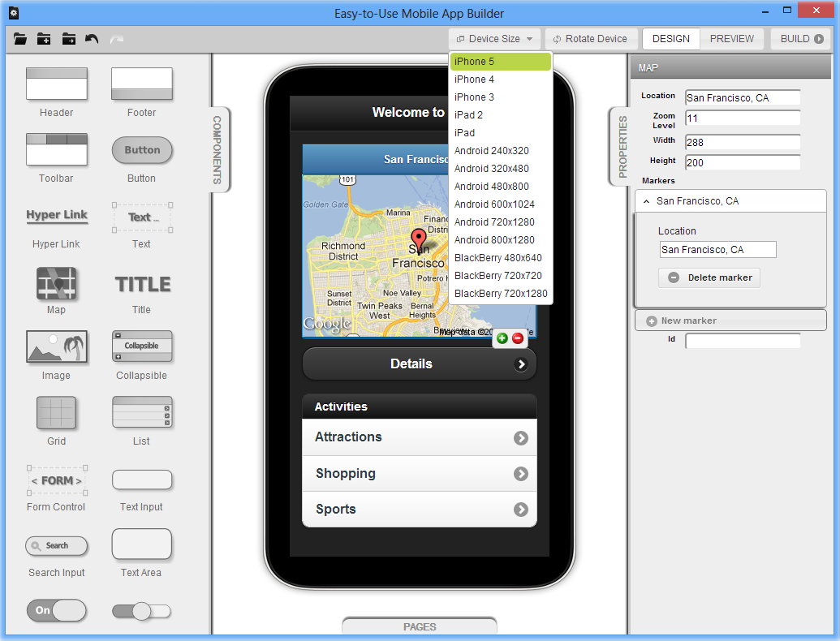This screenshot has width=840, height=641.
Task: Click the green add icon below map
Action: [502, 338]
